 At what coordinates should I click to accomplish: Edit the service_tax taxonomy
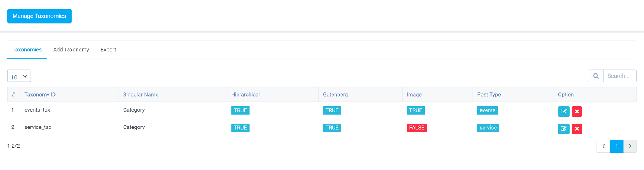(x=564, y=128)
